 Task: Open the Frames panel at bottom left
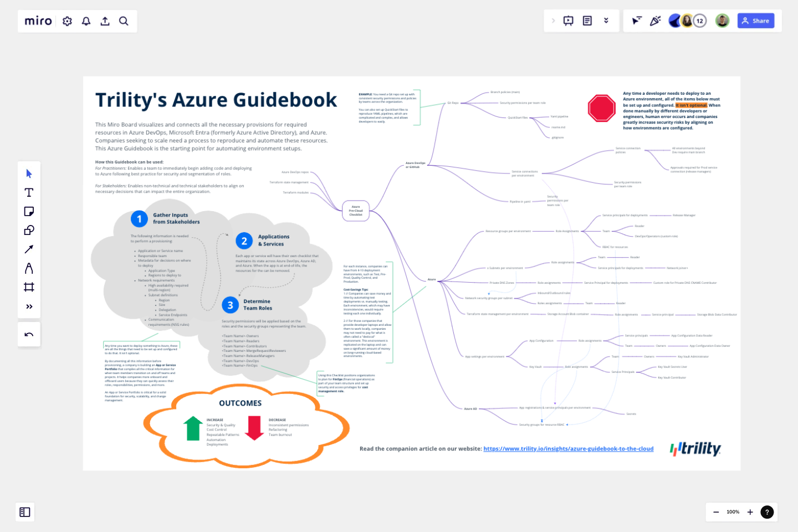point(25,512)
